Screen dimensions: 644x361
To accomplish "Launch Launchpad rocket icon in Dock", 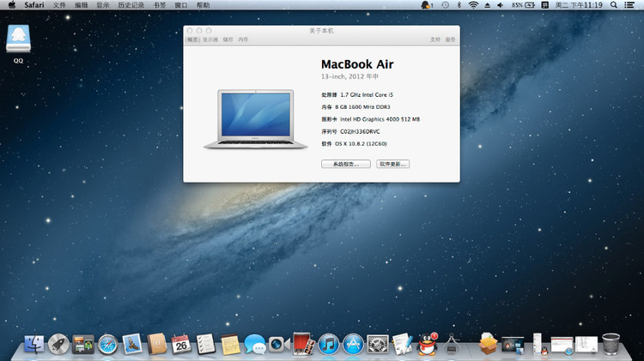I will (58, 344).
